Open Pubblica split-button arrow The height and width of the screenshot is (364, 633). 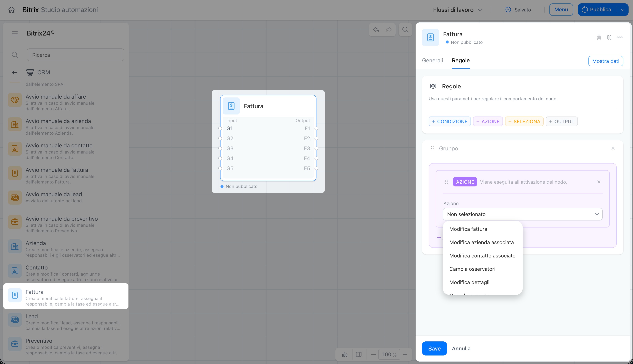pyautogui.click(x=622, y=10)
